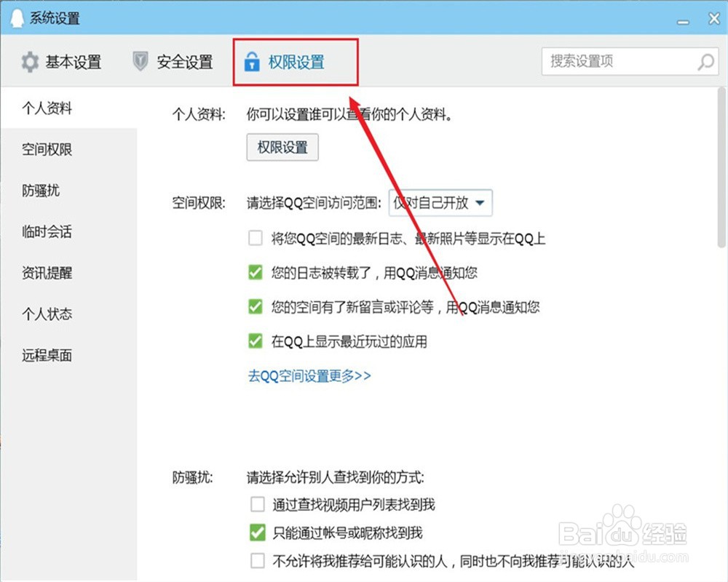This screenshot has height=582, width=728.
Task: Uncheck 新留言或评论 QQ notification
Action: (x=256, y=306)
